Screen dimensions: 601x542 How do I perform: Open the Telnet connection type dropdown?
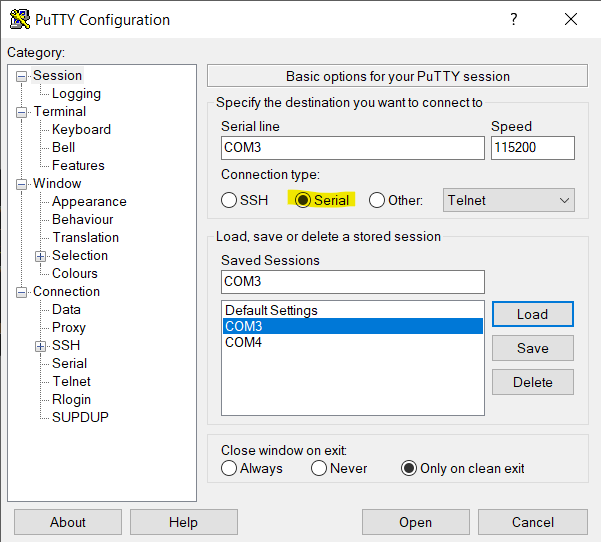510,200
